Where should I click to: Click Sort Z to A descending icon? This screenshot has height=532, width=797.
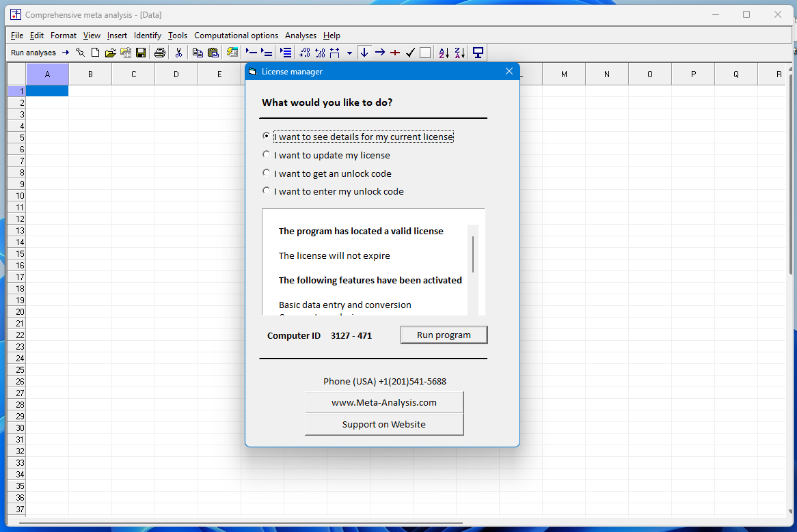459,53
